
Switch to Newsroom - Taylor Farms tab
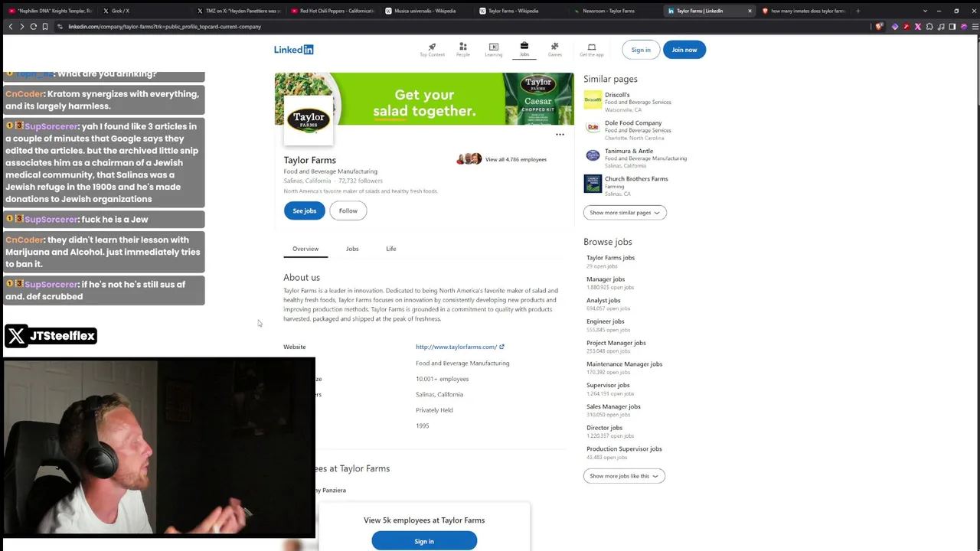616,11
